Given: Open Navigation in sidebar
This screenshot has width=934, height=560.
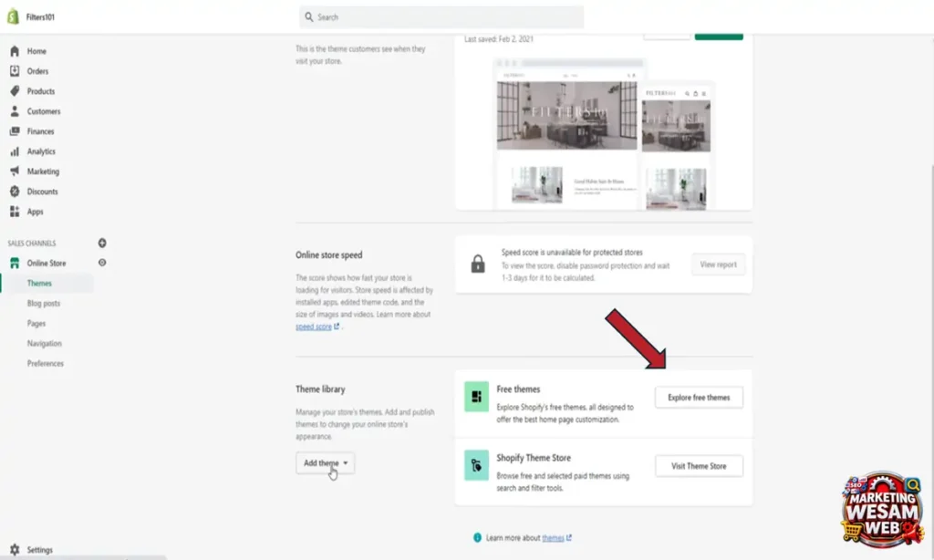Looking at the screenshot, I should coord(44,344).
